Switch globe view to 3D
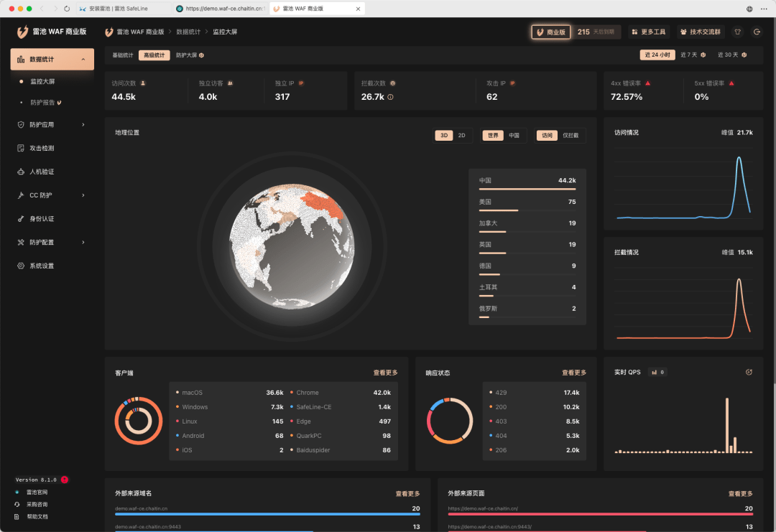The width and height of the screenshot is (776, 532). 444,136
